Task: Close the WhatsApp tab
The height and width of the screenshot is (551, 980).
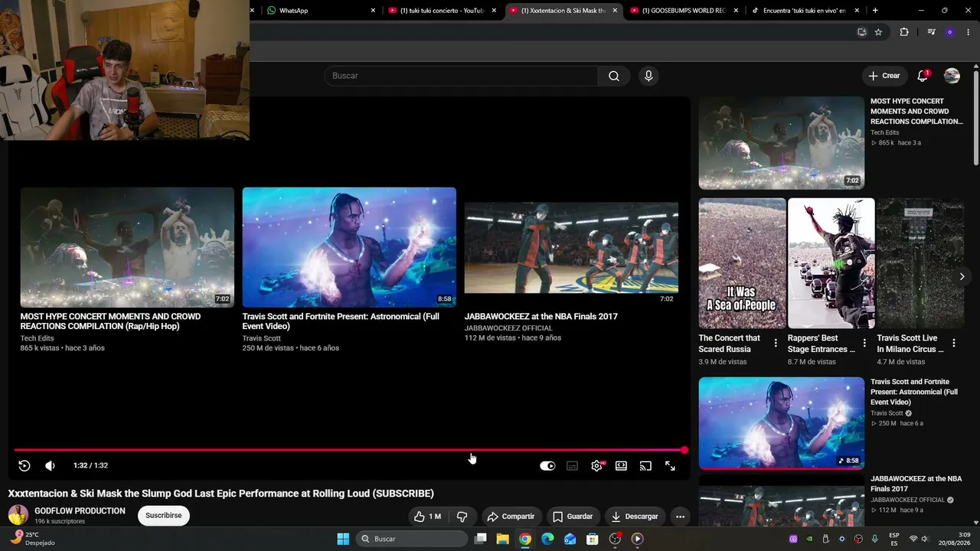Action: (x=373, y=11)
